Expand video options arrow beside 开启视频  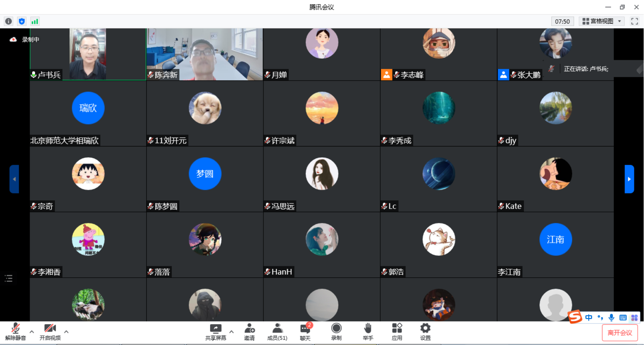pos(66,332)
